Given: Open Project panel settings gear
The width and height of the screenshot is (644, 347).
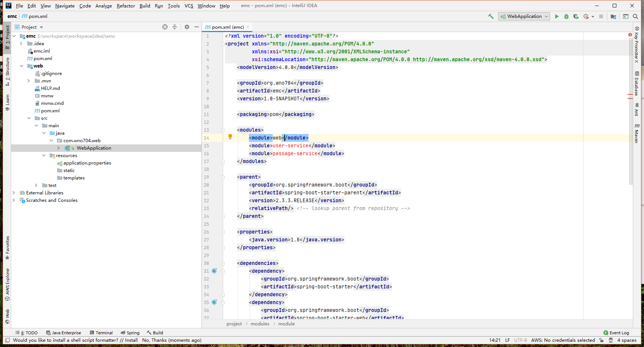Looking at the screenshot, I should coord(187,27).
